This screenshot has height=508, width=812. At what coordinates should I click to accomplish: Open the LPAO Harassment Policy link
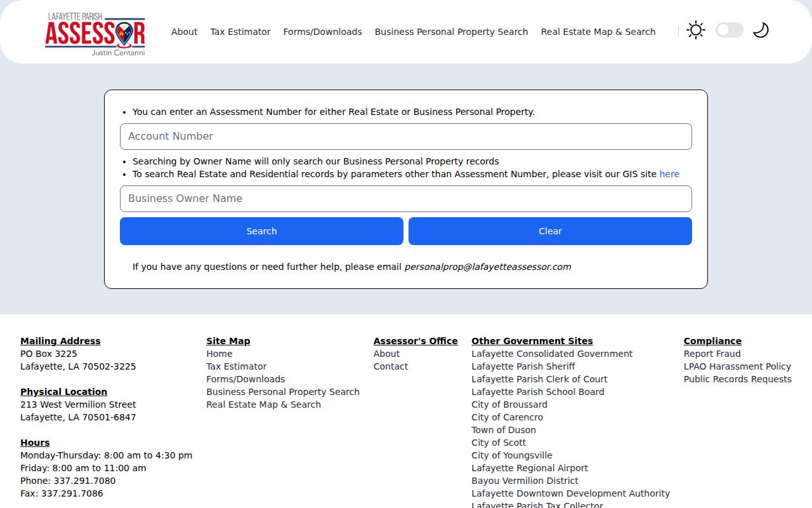pos(737,366)
